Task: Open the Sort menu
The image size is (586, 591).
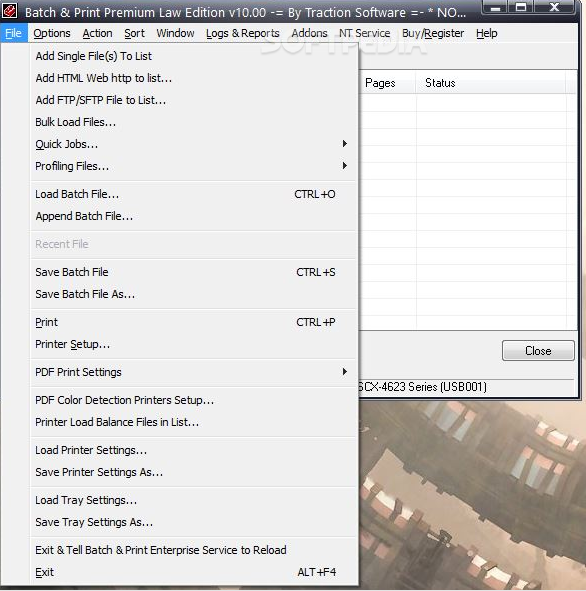Action: click(x=135, y=33)
